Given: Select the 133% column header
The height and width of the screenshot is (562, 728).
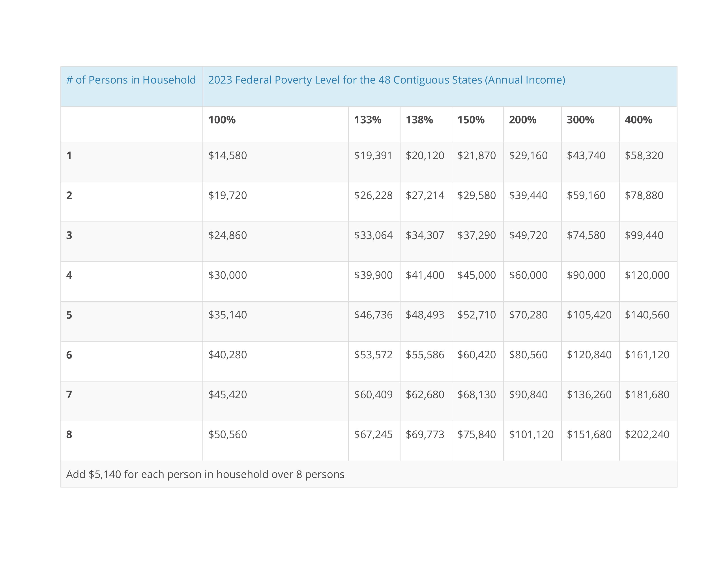Looking at the screenshot, I should pyautogui.click(x=367, y=120).
